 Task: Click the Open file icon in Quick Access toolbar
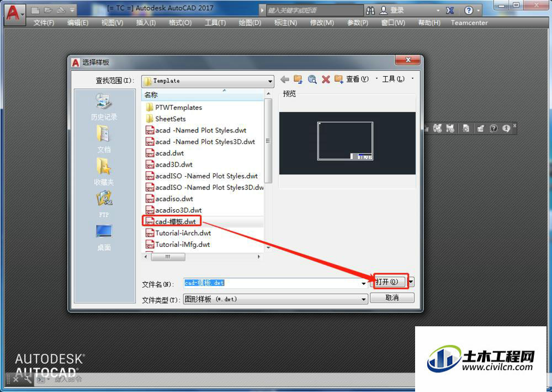pyautogui.click(x=48, y=10)
